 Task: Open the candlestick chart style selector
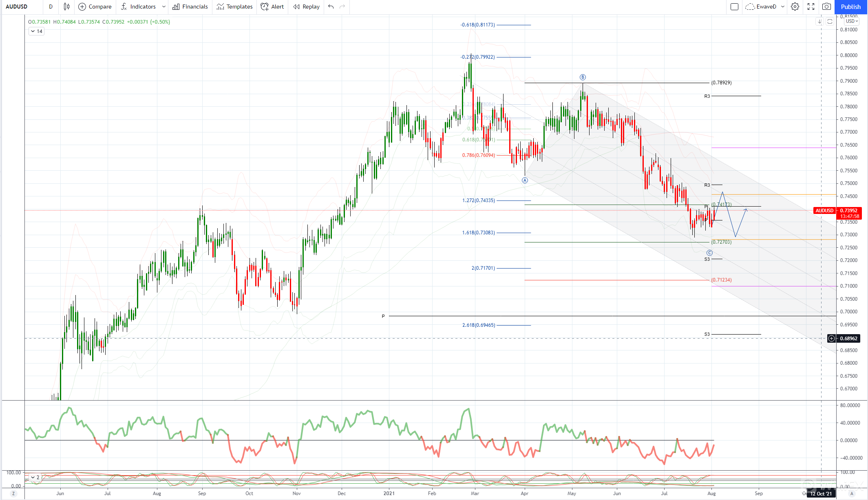coord(66,7)
